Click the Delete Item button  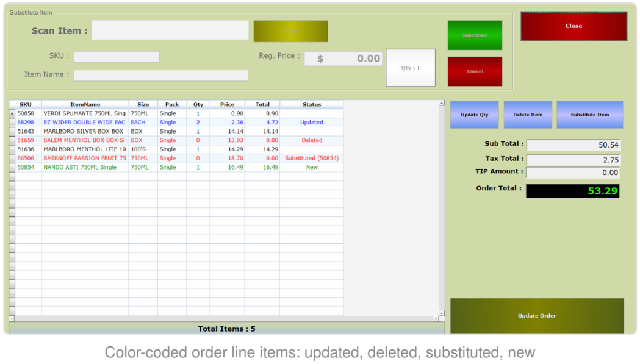528,115
